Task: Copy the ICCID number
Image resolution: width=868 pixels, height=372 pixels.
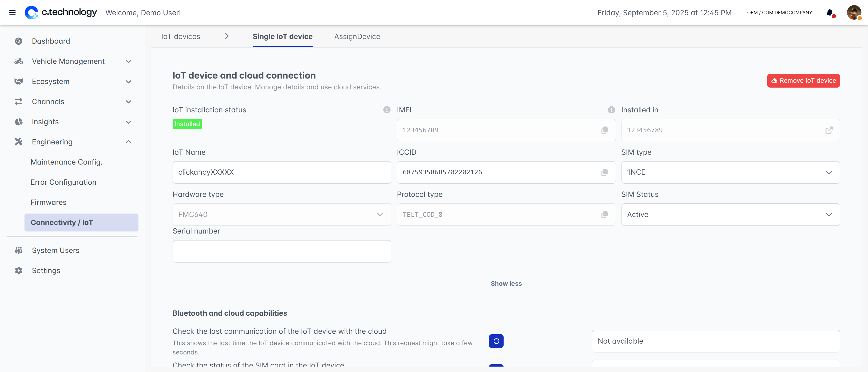Action: click(605, 172)
